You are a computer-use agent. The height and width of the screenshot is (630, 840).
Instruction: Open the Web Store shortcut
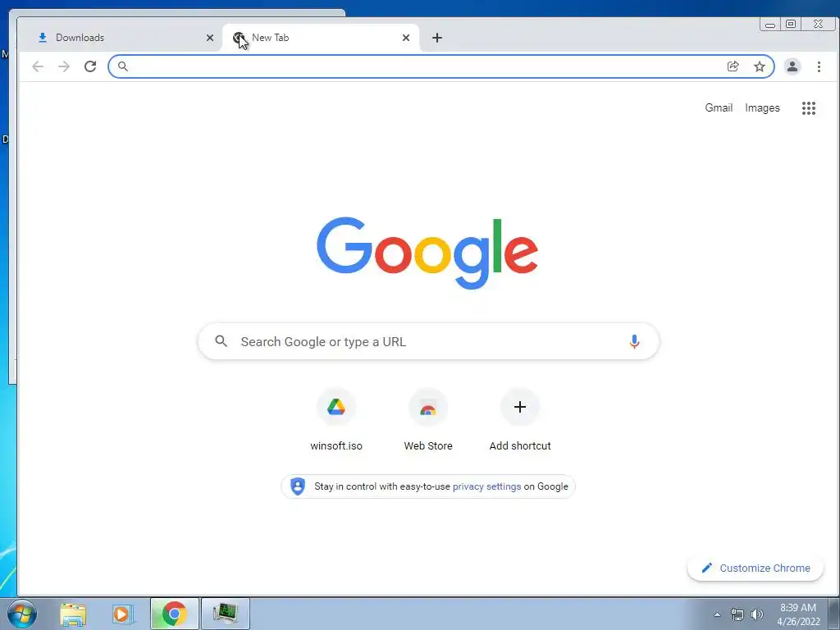click(428, 420)
